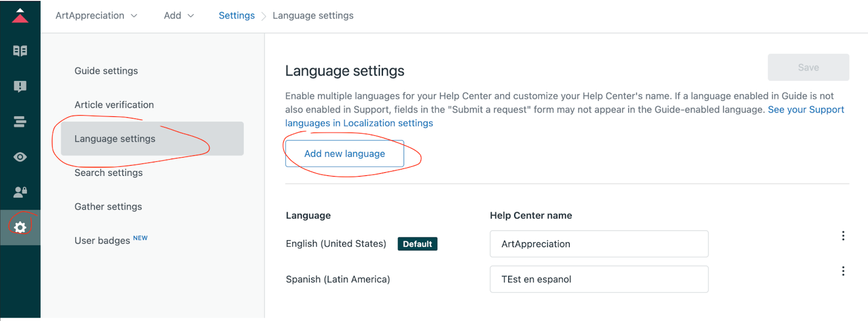Open the user permissions icon

coord(20,192)
